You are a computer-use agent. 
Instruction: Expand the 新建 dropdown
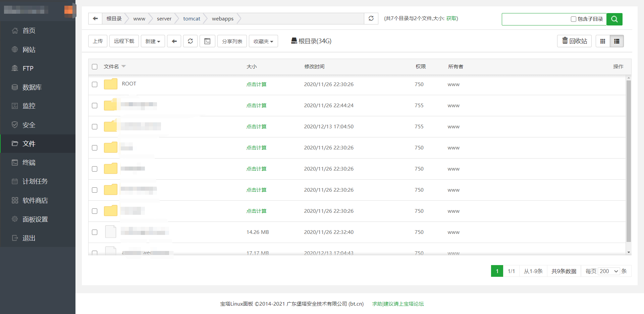tap(153, 41)
